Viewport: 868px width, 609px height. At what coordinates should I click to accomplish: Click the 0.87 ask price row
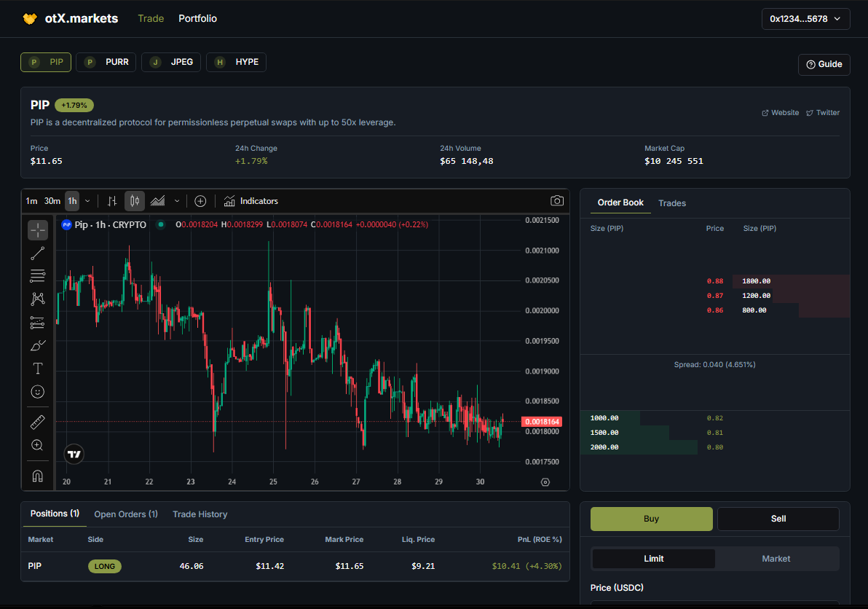[714, 296]
